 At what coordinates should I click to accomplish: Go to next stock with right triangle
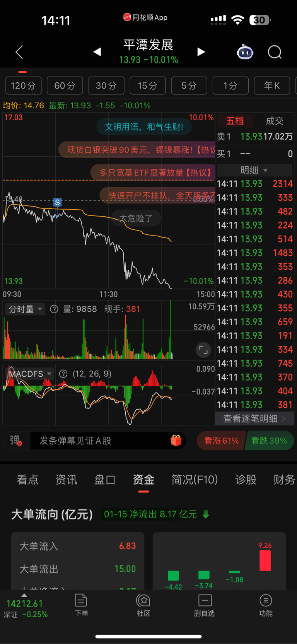[201, 52]
